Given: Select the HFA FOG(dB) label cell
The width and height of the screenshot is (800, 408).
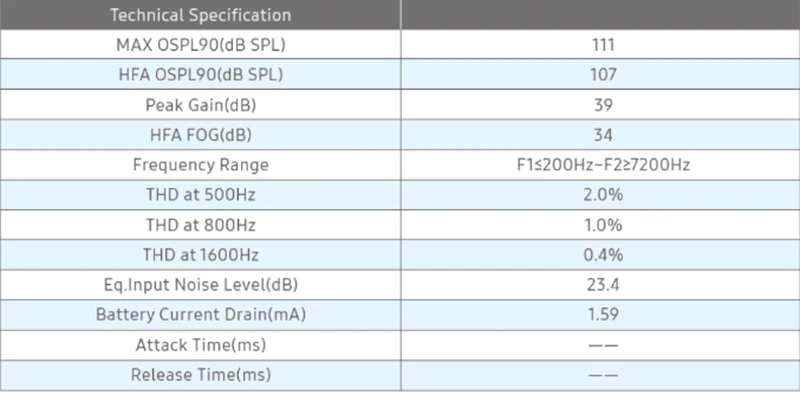Looking at the screenshot, I should [x=200, y=135].
